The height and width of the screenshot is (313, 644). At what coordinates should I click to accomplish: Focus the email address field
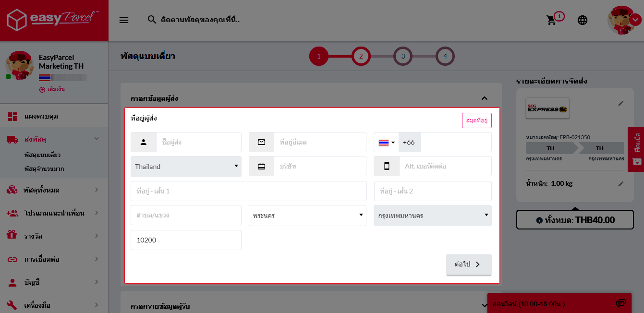pyautogui.click(x=320, y=142)
